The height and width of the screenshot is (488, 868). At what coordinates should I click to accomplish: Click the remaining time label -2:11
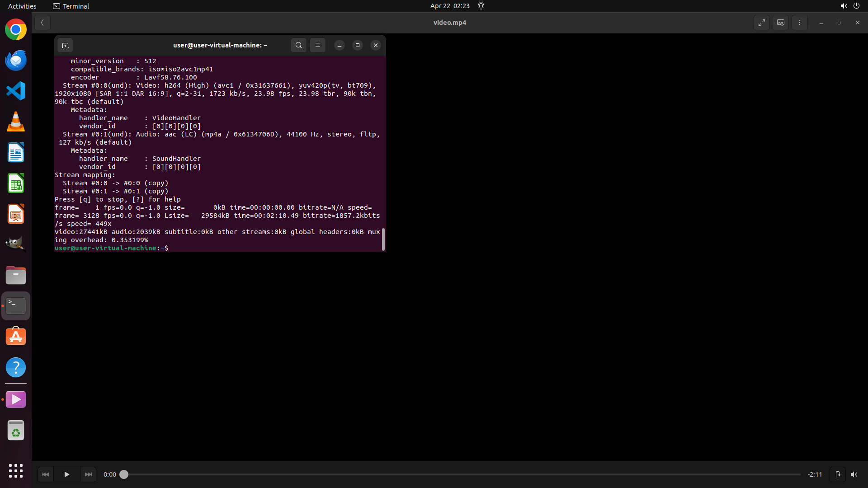[x=815, y=474]
